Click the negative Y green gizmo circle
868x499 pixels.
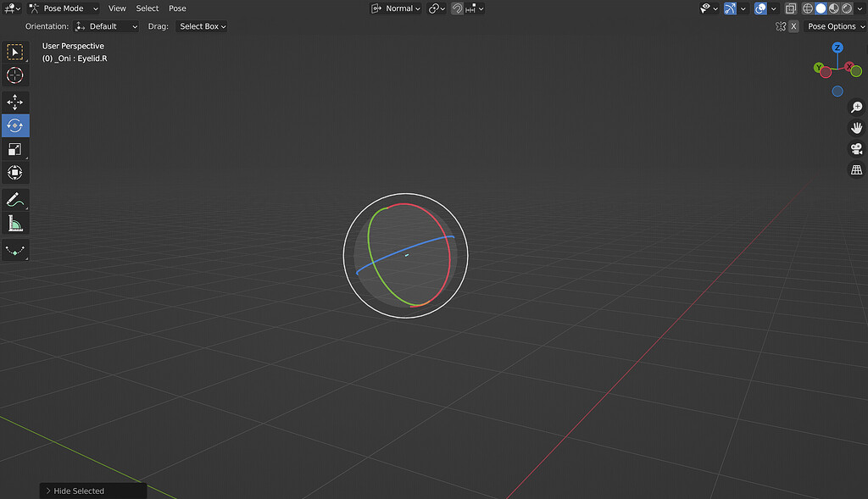click(x=856, y=71)
